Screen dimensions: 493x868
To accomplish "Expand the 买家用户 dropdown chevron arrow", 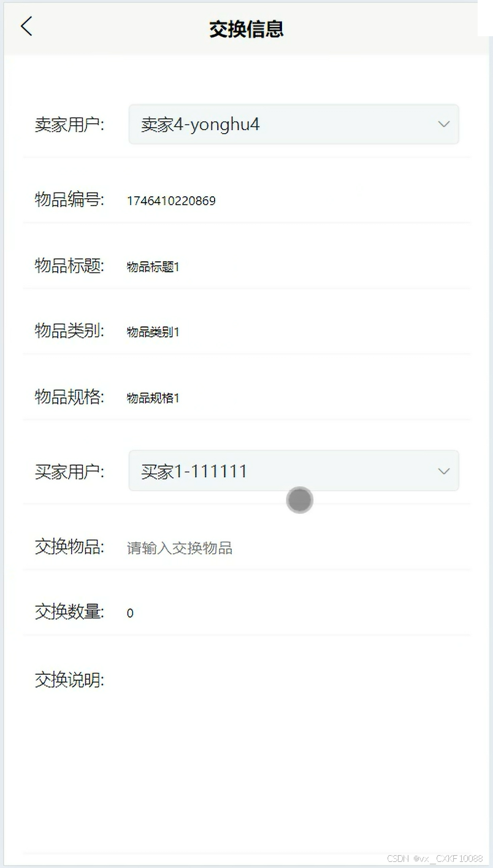I will click(x=444, y=471).
